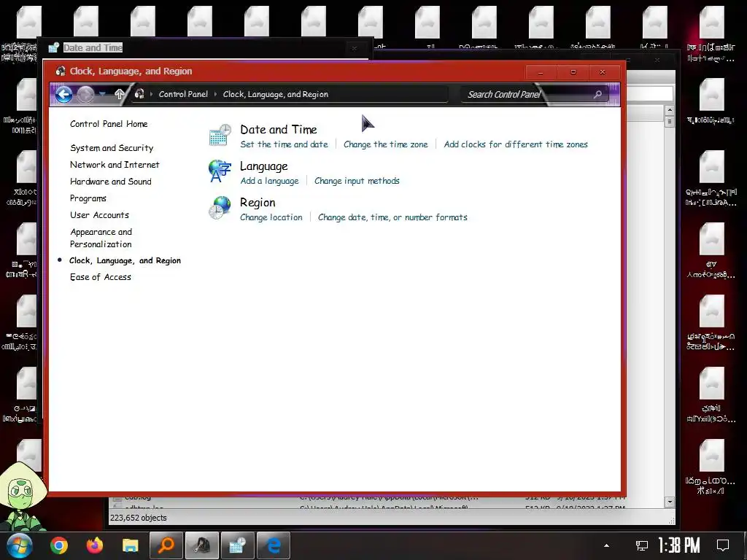Open the Windows Start orb
Screen dimensions: 747x560
[x=20, y=545]
